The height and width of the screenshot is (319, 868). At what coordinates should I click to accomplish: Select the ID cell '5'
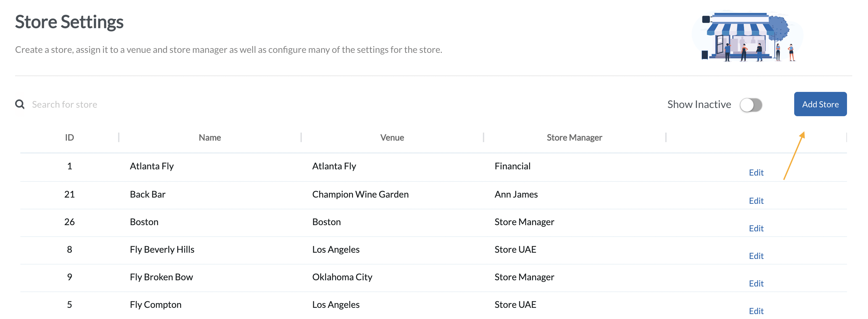coord(70,305)
